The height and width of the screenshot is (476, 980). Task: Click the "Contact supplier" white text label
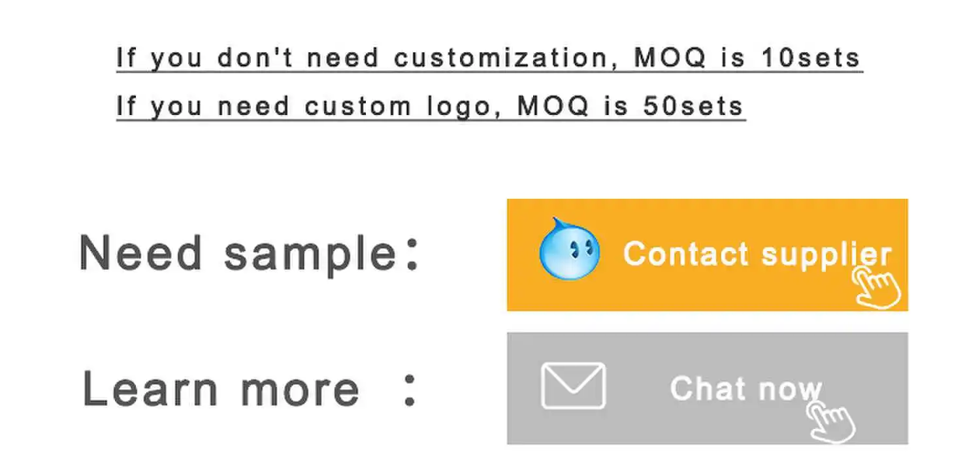pos(757,254)
